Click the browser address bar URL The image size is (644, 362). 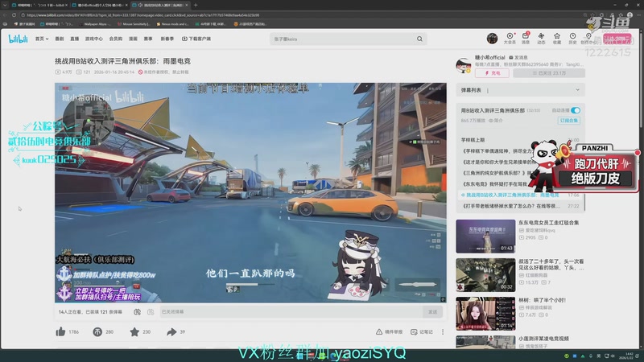[143, 15]
